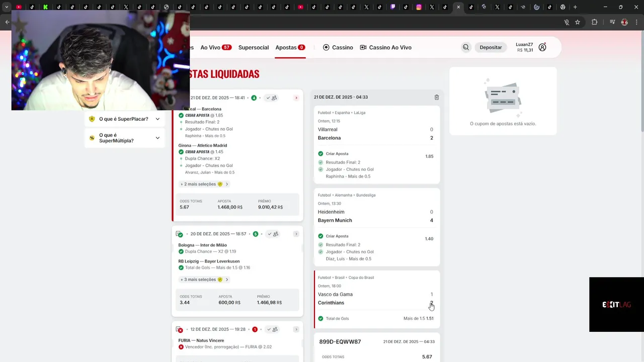Switch to the Kick browser tab
644x362 pixels.
pos(45,7)
